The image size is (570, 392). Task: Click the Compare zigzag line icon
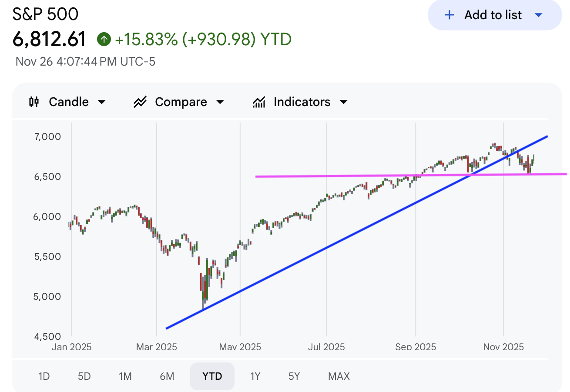point(140,102)
